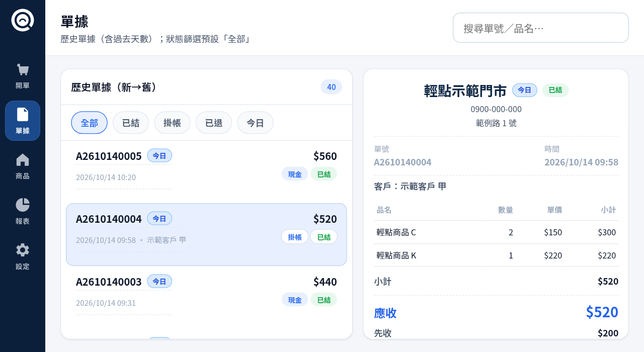The height and width of the screenshot is (352, 644).
Task: Click the 今日 badge beside A2610140005
Action: 159,155
